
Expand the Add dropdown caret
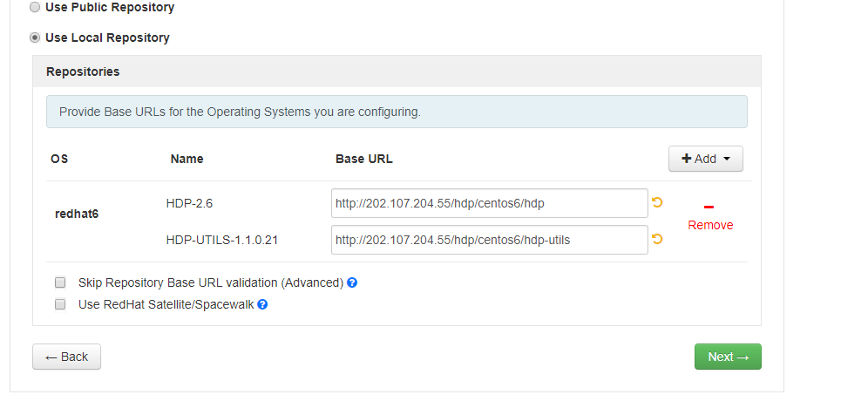[726, 159]
